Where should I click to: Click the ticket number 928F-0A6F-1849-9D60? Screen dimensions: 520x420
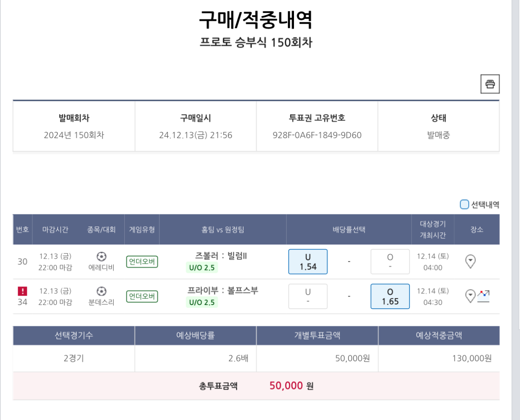point(317,135)
